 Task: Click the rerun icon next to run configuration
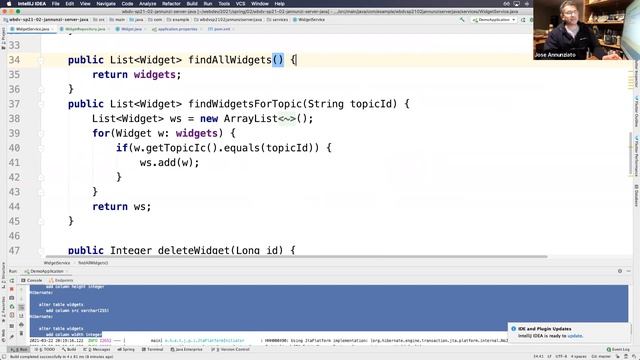[523, 20]
